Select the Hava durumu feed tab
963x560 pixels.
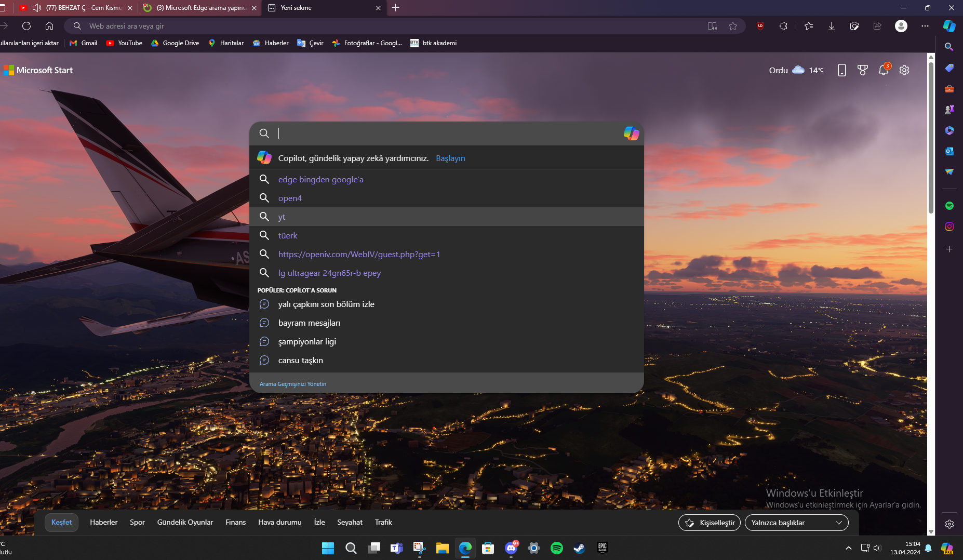click(x=280, y=522)
